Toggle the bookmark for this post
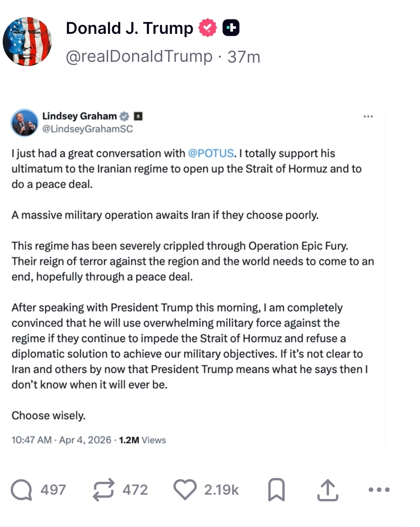Image resolution: width=420 pixels, height=527 pixels. pyautogui.click(x=276, y=490)
